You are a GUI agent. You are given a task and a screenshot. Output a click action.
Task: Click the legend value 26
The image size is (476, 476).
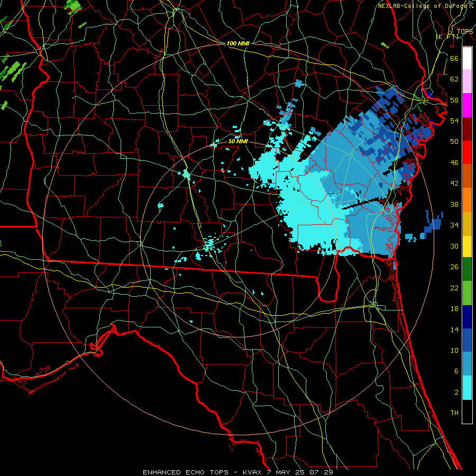point(454,267)
